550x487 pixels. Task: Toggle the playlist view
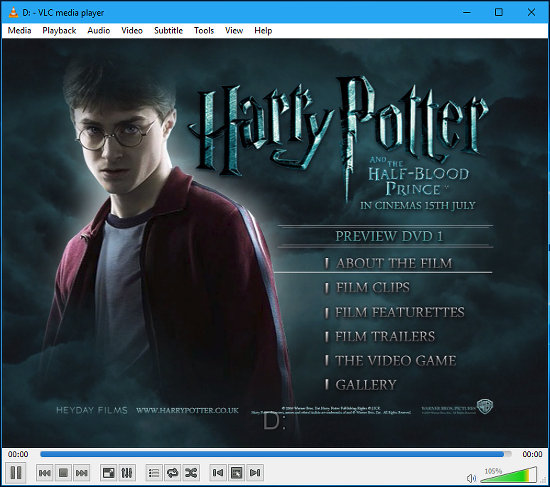pos(154,473)
